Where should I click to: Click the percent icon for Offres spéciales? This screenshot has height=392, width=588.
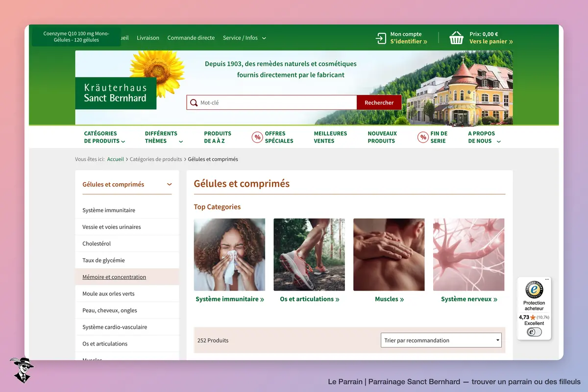[257, 137]
